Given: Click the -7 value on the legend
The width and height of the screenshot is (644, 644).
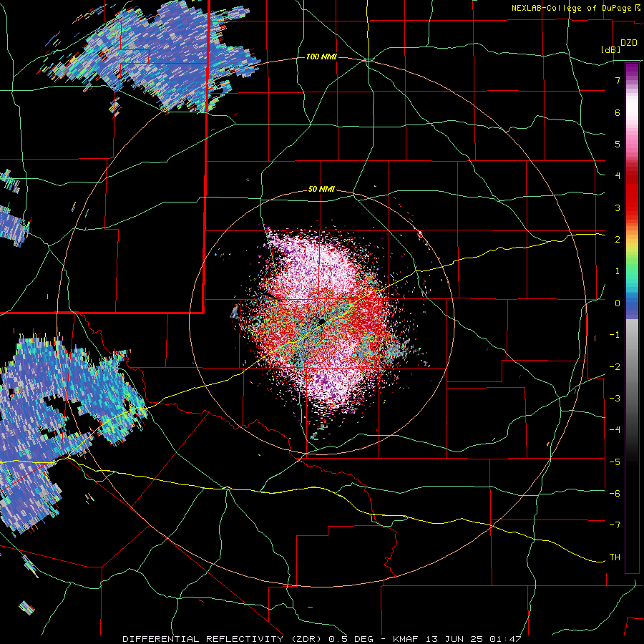Looking at the screenshot, I should tap(615, 525).
